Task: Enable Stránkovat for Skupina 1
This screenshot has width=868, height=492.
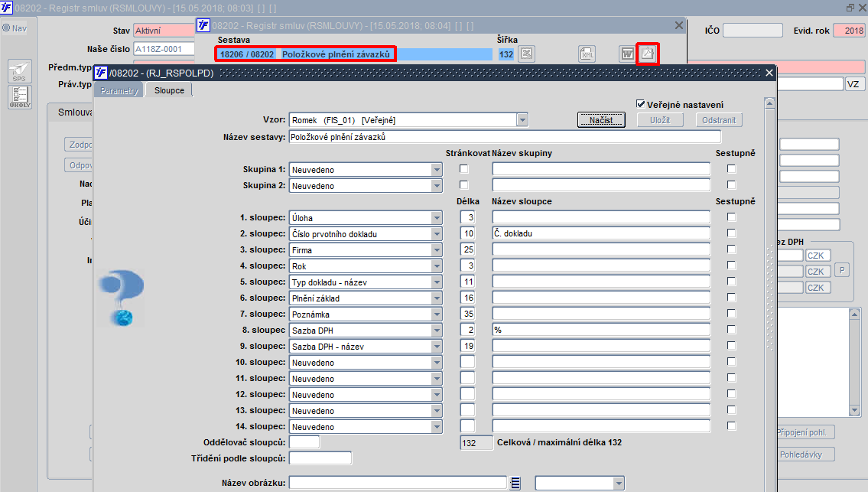Action: click(x=464, y=169)
